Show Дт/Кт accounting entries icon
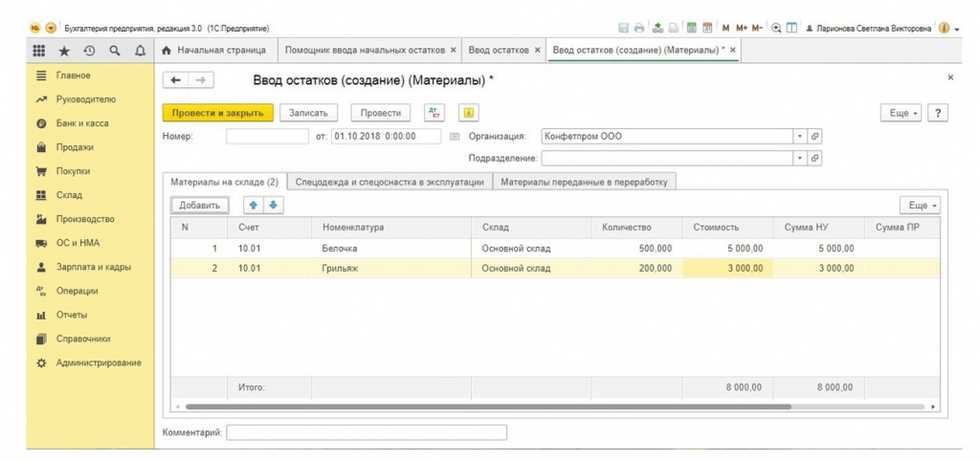This screenshot has height=462, width=980. pyautogui.click(x=434, y=113)
